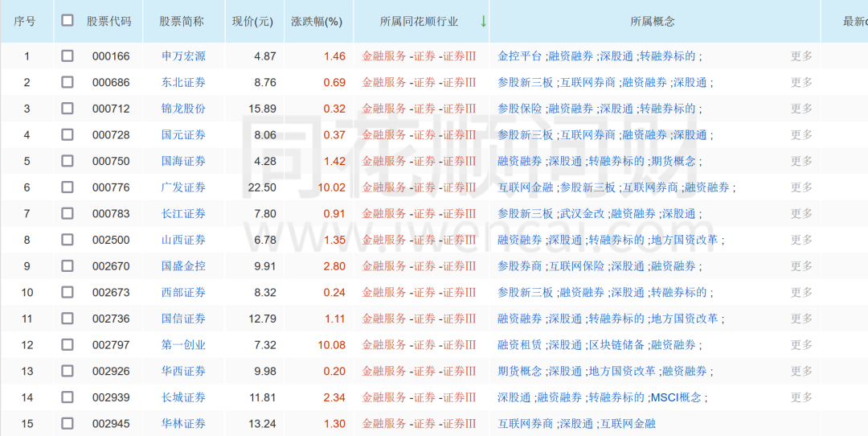The image size is (868, 436).
Task: Click 参股券商 concept link
Action: [x=520, y=266]
